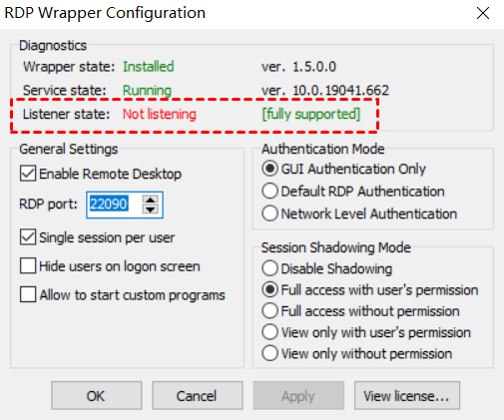Select Full access without permission

(x=269, y=311)
